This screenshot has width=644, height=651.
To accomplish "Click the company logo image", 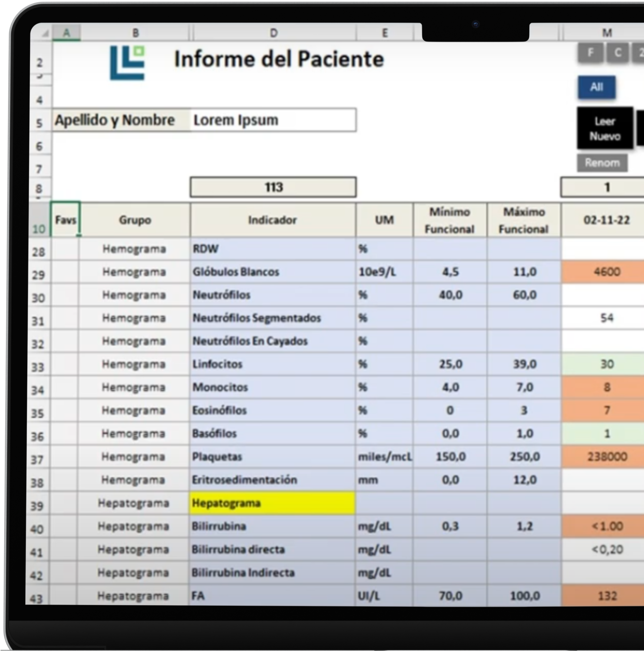I will click(127, 63).
